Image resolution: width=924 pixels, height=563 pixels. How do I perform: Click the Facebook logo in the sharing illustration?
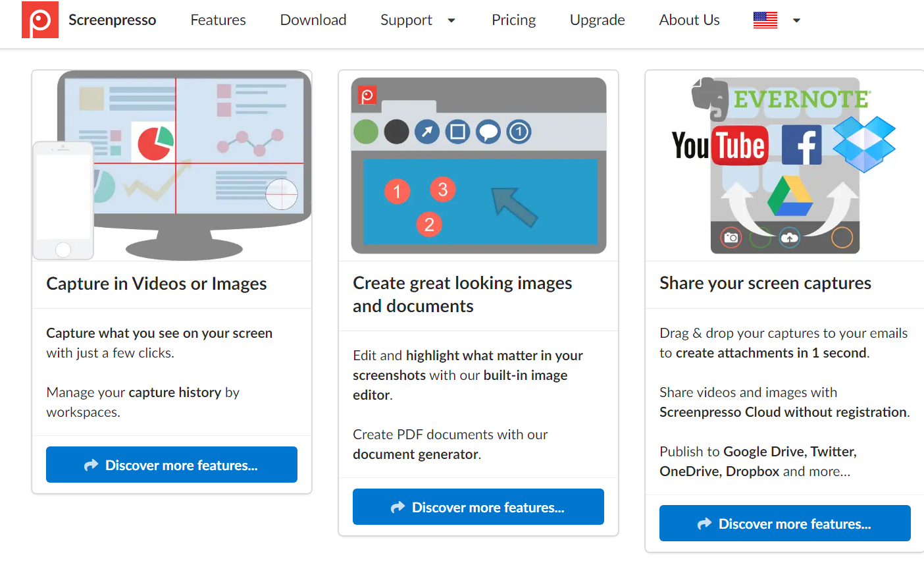coord(802,145)
